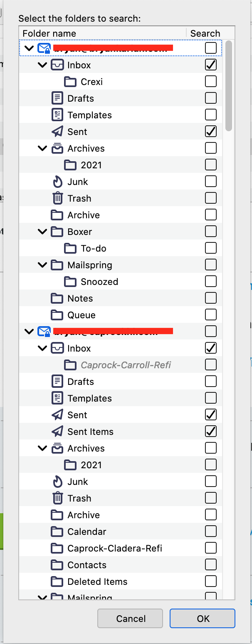Click the Sent Items paper plane icon
The height and width of the screenshot is (644, 252).
[x=57, y=432]
